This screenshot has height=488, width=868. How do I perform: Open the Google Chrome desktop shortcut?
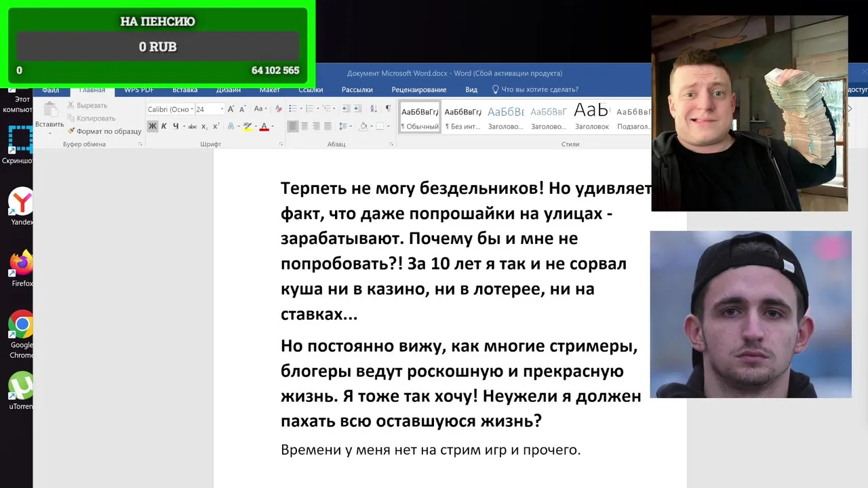(22, 333)
